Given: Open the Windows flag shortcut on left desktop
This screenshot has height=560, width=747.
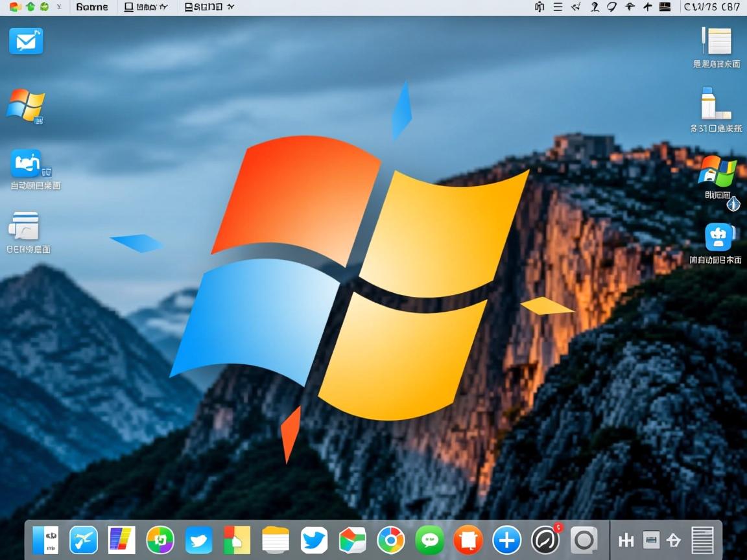Looking at the screenshot, I should click(26, 106).
